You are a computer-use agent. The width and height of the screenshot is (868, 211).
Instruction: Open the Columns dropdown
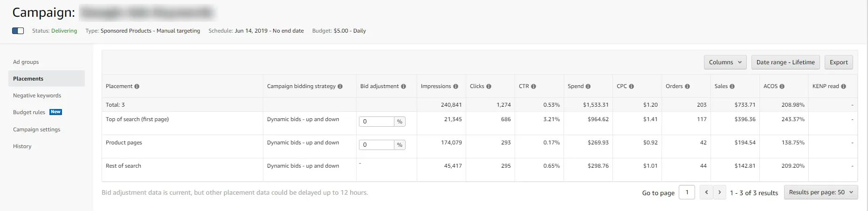(x=725, y=62)
